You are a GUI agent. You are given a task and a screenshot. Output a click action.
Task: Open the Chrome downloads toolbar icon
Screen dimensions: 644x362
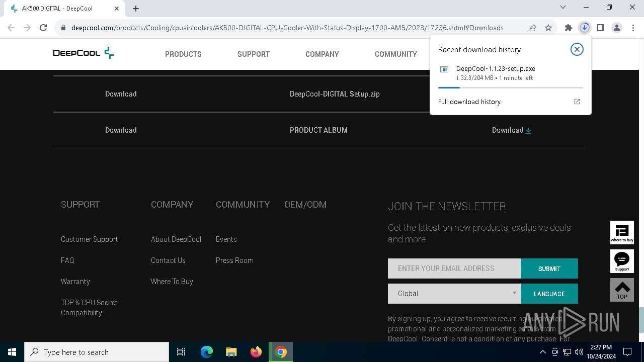click(585, 28)
